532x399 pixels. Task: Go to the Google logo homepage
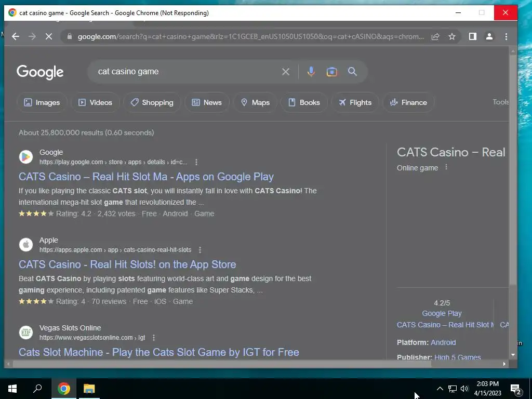(x=40, y=72)
